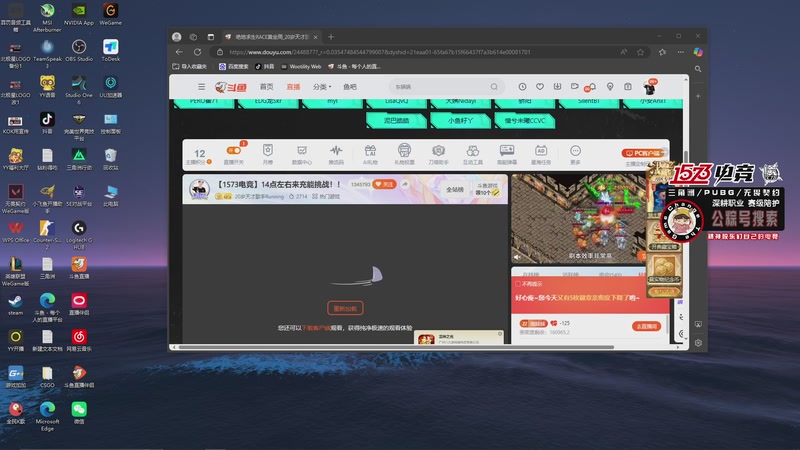Open MSI Afterburner desktop icon
This screenshot has height=450, width=800.
47,18
